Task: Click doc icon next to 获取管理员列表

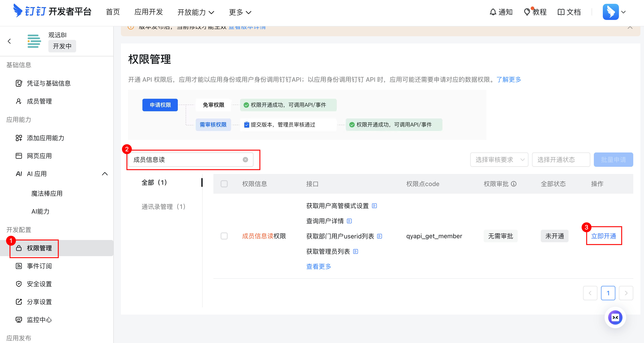Action: pyautogui.click(x=356, y=251)
